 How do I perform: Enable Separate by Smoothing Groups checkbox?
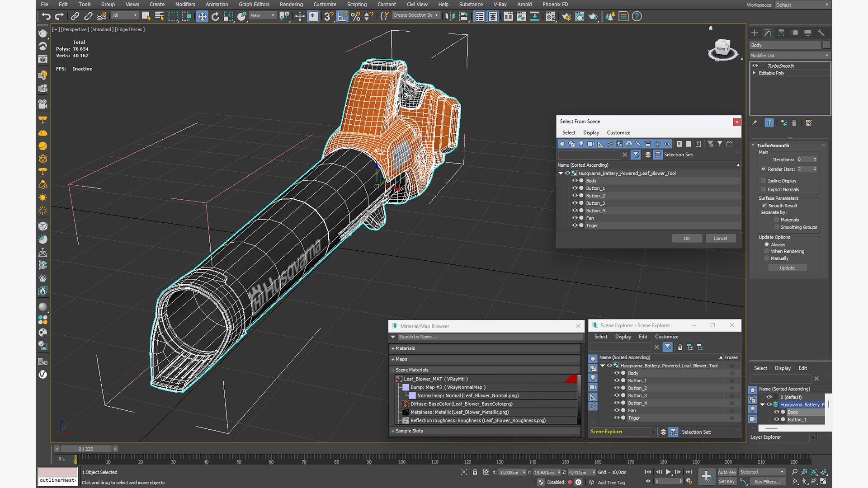[x=777, y=227]
